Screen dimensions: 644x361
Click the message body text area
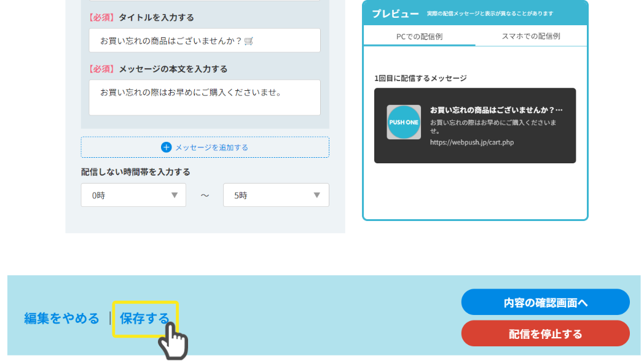[205, 97]
